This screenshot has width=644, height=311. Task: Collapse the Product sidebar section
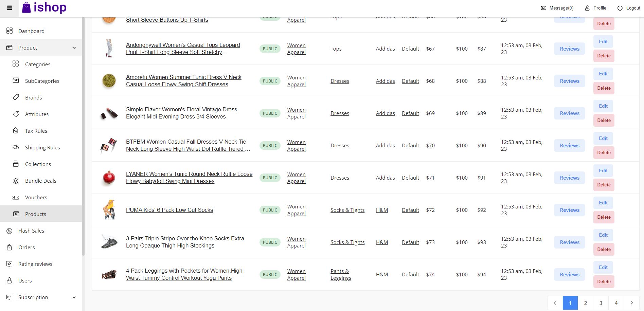click(74, 48)
